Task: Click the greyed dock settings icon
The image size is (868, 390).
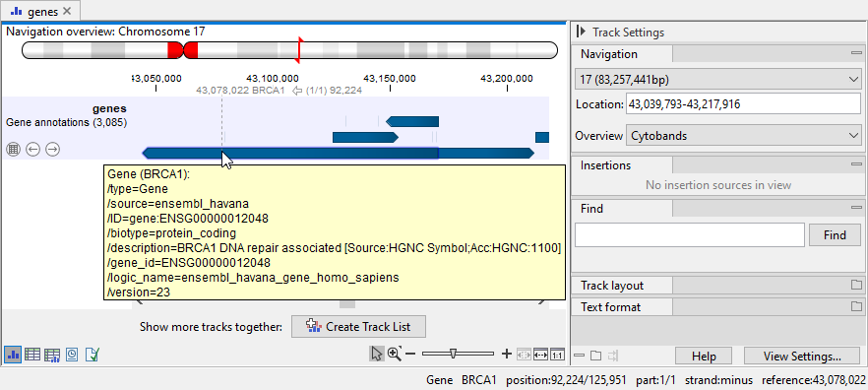Action: (x=612, y=356)
